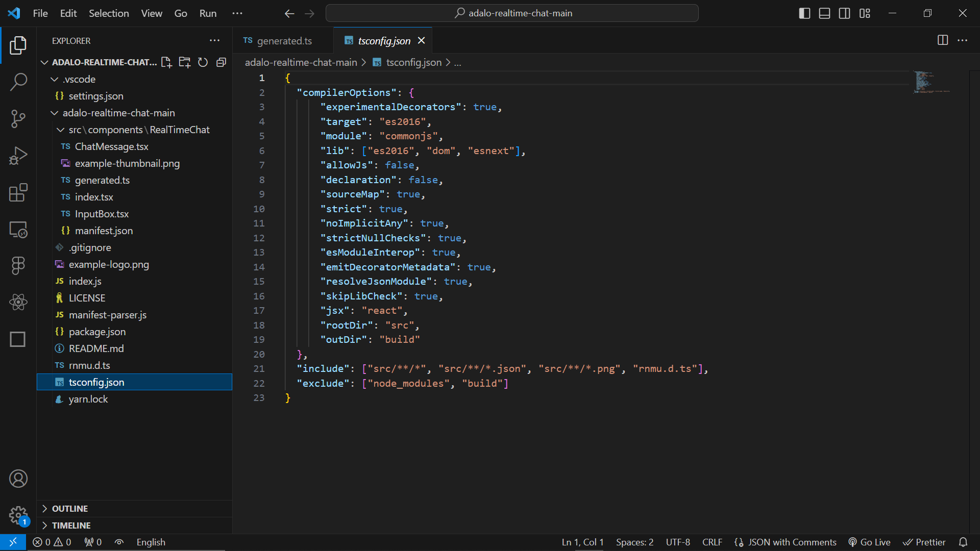
Task: Split the editor to the right
Action: tap(942, 40)
